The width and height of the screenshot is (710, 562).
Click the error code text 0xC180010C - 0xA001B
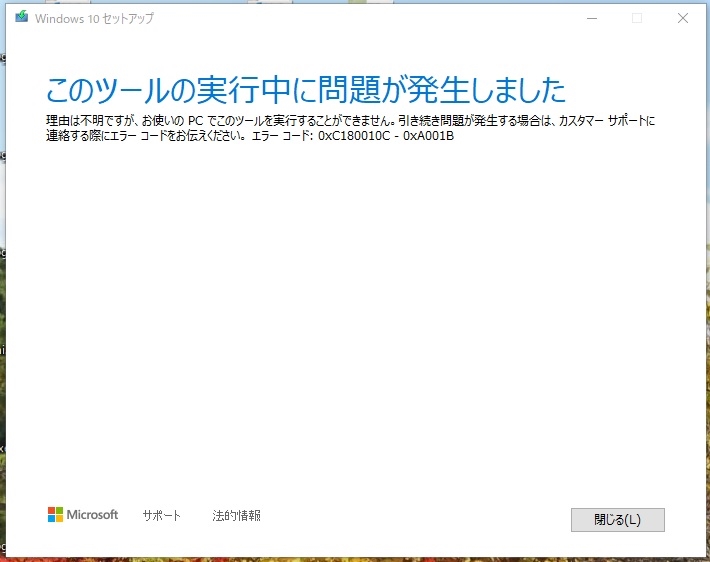click(386, 136)
